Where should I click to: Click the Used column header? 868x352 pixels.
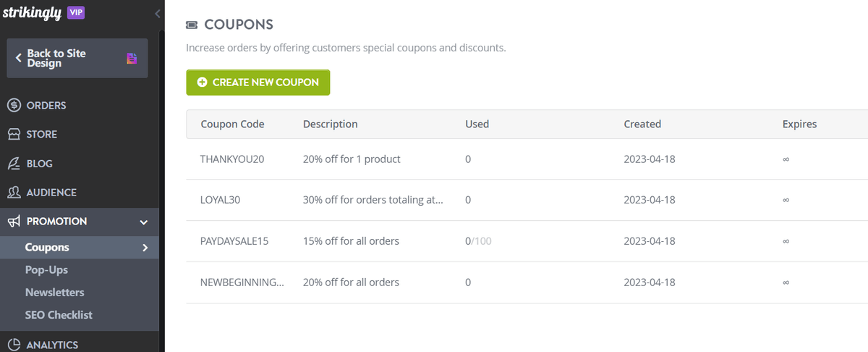tap(477, 124)
